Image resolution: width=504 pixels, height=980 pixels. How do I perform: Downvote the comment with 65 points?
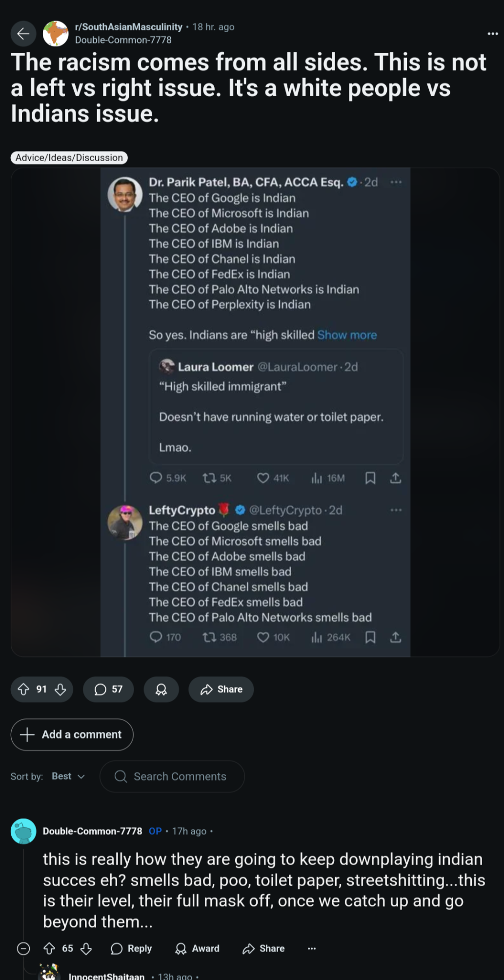click(x=86, y=948)
